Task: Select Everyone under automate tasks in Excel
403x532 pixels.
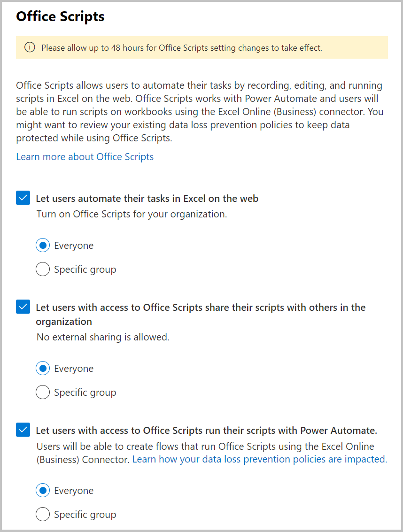Action: (43, 246)
